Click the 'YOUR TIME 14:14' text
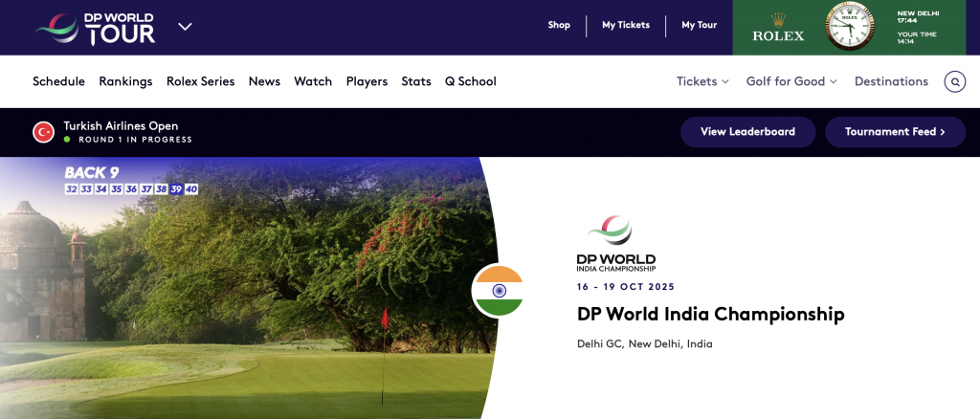 pos(917,37)
